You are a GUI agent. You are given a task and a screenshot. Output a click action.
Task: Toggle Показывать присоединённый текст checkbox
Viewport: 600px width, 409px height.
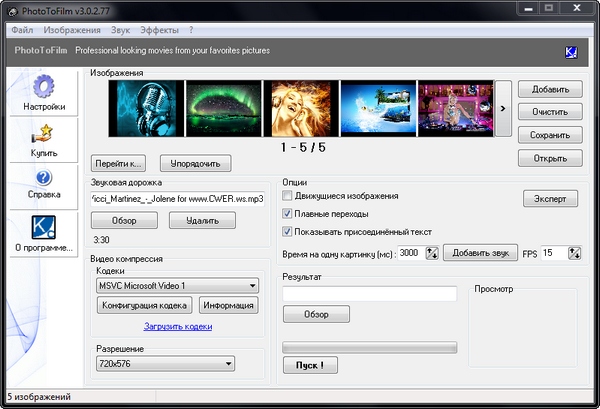tap(288, 232)
